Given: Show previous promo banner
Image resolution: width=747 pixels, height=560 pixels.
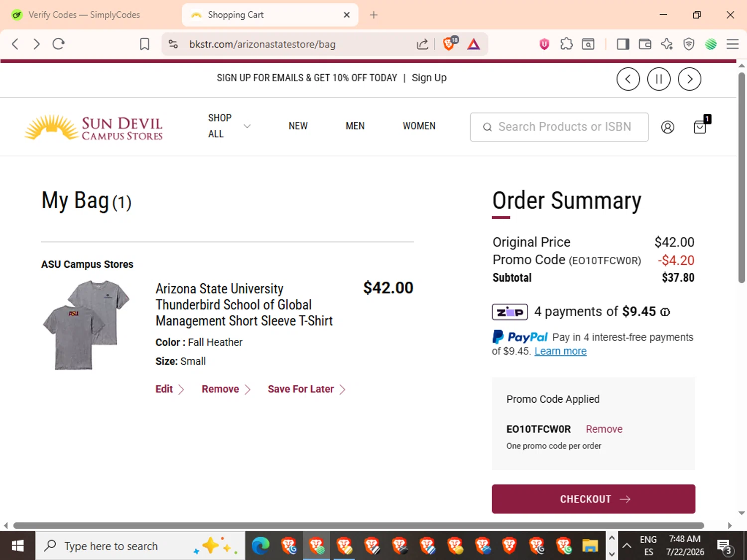Looking at the screenshot, I should pos(628,79).
